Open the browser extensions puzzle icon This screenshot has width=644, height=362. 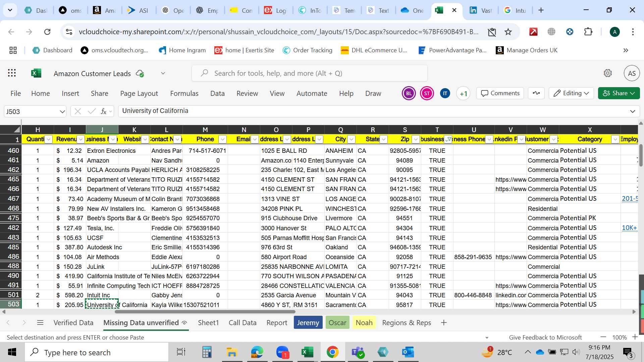588,32
